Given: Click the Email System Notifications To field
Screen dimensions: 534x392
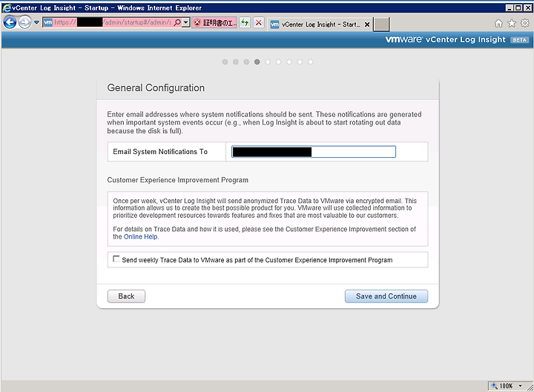Looking at the screenshot, I should tap(314, 152).
